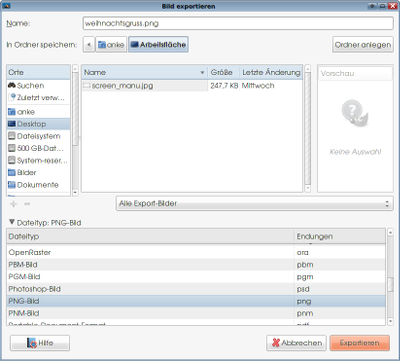The image size is (400, 361).
Task: Click the minus icon to remove a bookmark
Action: (27, 204)
